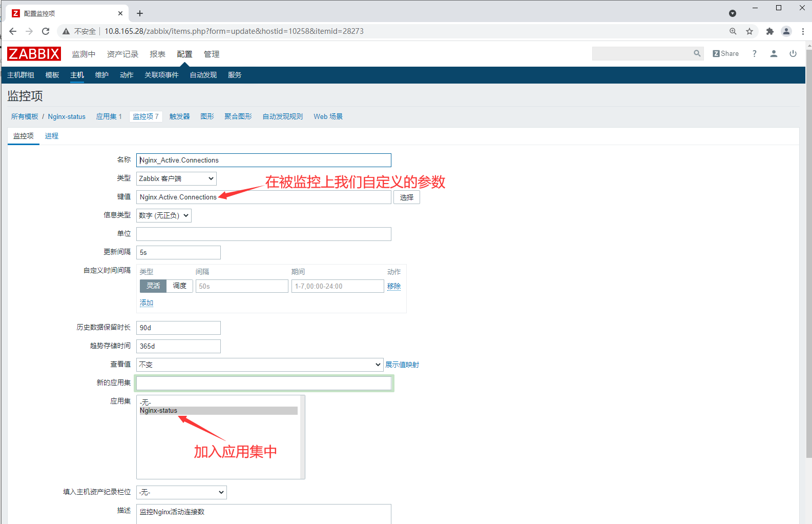Click the 更新间隔 field showing 5s
The image size is (812, 524).
tap(178, 252)
